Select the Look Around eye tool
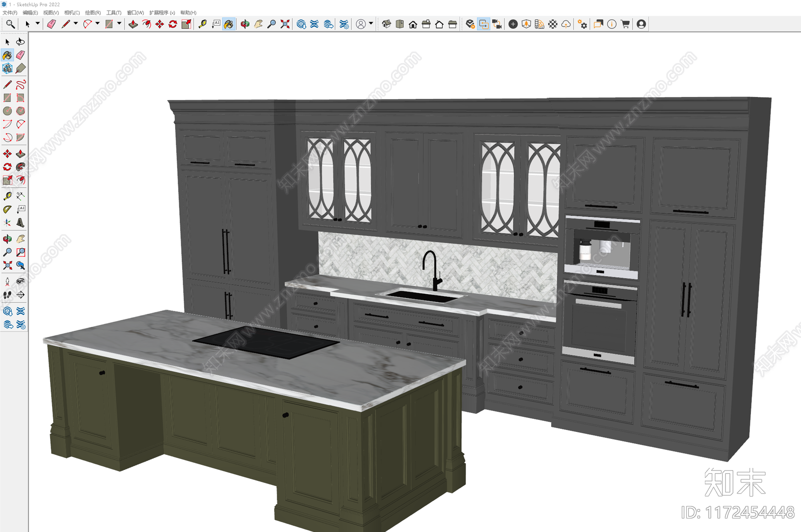Image resolution: width=801 pixels, height=532 pixels. pos(21,281)
